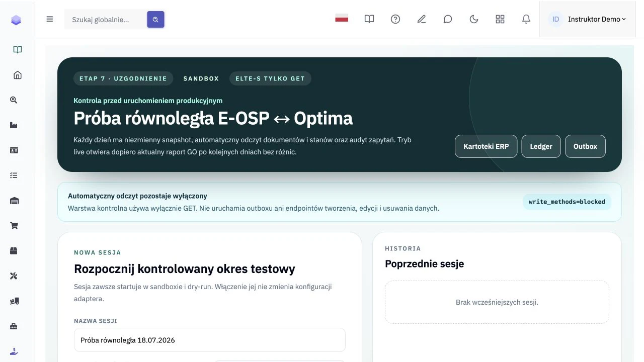
Task: Open the apps grid icon
Action: point(500,19)
